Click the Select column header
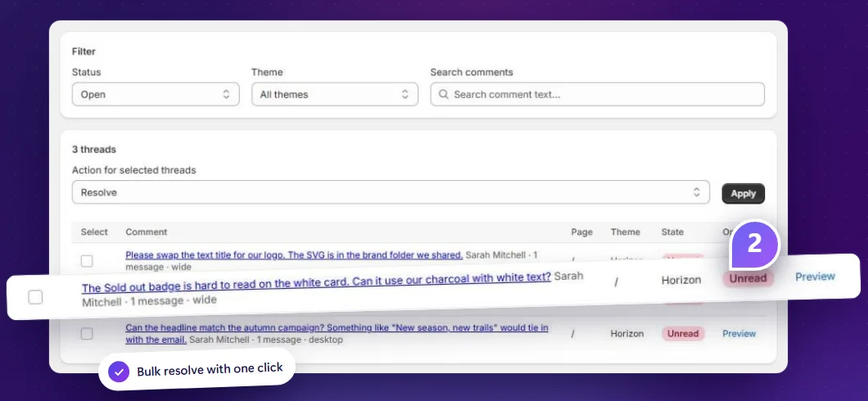This screenshot has height=401, width=868. point(94,232)
